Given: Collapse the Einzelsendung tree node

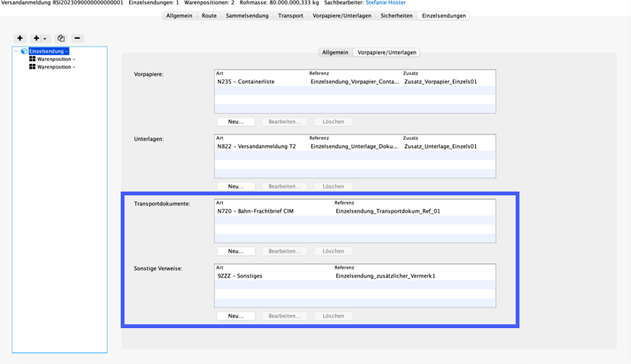Looking at the screenshot, I should tap(17, 51).
